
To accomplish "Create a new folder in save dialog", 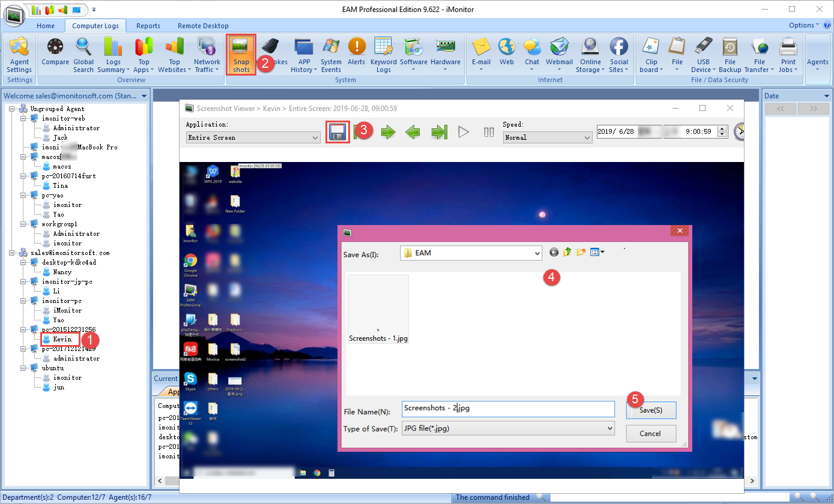I will pos(581,253).
